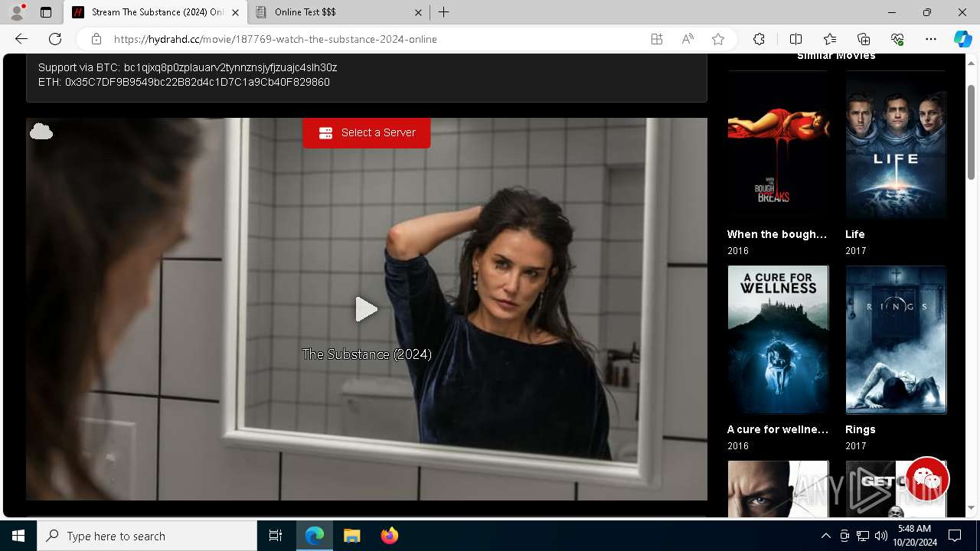Image resolution: width=980 pixels, height=551 pixels.
Task: Click the 'Life' title link
Action: pos(855,234)
